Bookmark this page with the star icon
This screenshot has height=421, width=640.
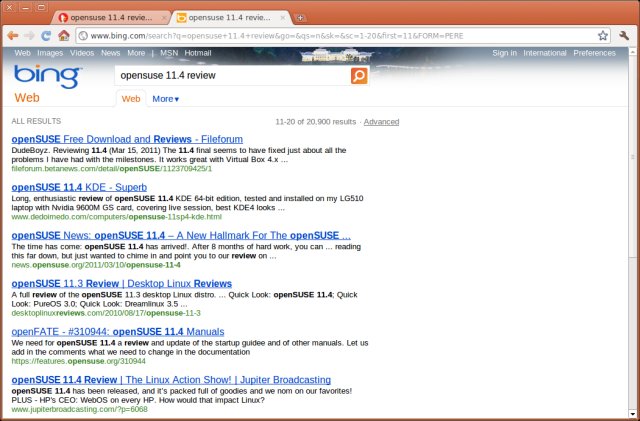coord(603,36)
